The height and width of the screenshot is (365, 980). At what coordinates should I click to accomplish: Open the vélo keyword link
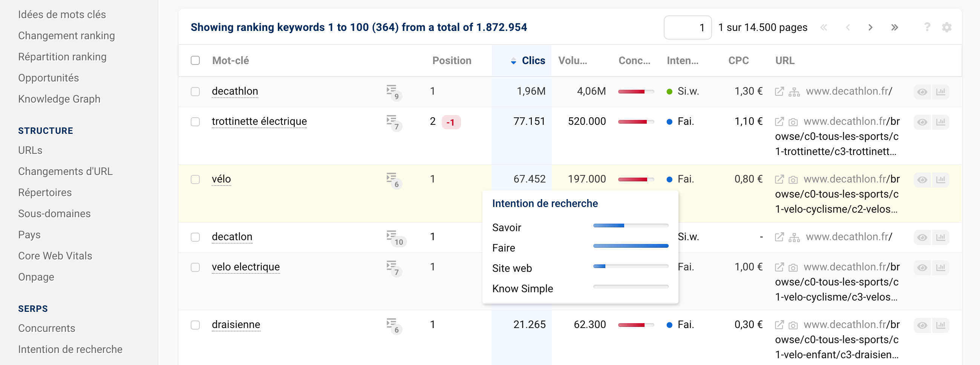point(221,179)
